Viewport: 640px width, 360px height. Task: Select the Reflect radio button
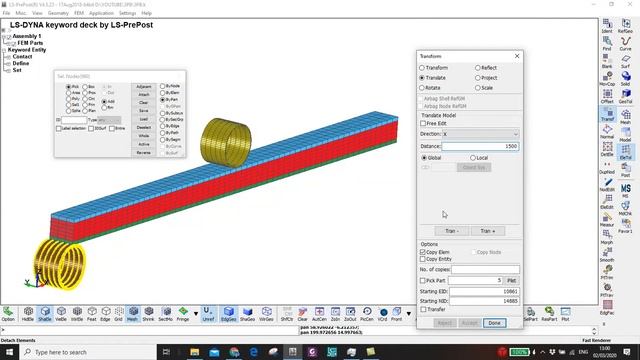point(478,68)
